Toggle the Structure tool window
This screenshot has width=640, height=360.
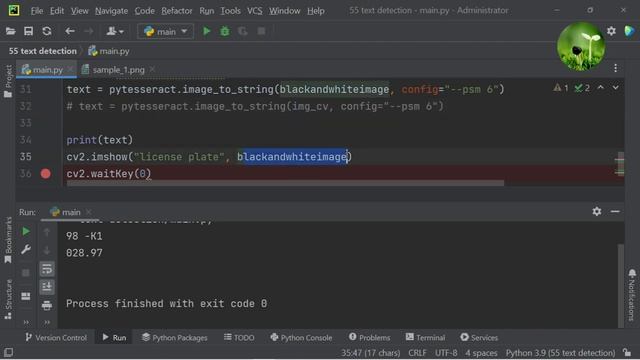8,299
